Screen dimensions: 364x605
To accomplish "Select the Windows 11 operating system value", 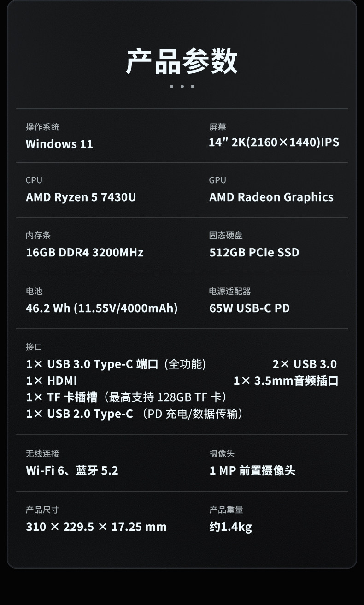I will (59, 144).
